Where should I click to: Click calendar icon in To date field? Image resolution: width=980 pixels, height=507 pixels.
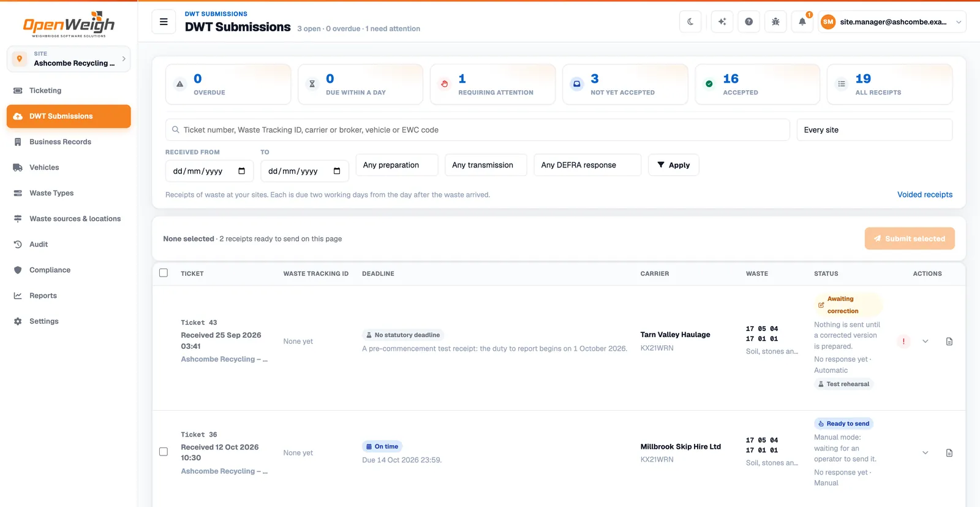tap(337, 171)
